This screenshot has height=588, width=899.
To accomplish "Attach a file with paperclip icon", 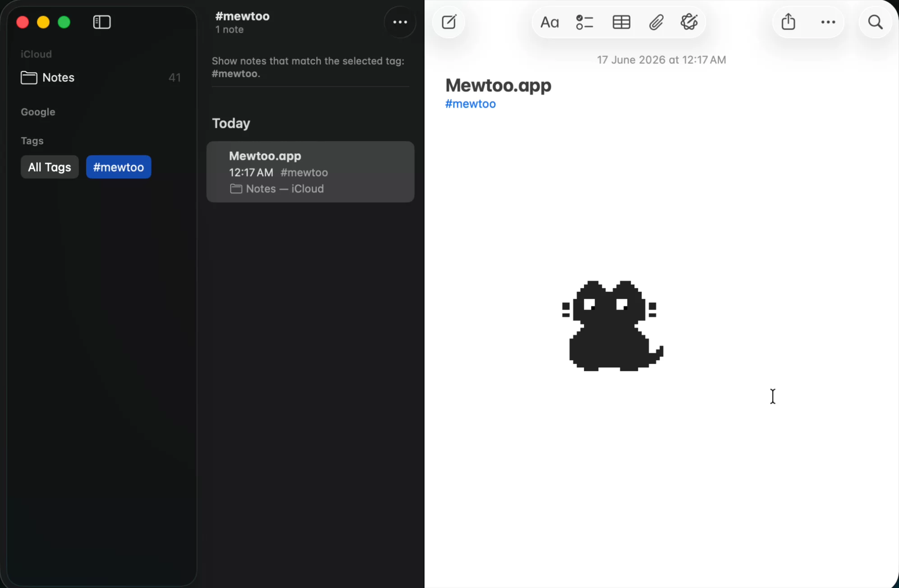I will pyautogui.click(x=656, y=22).
